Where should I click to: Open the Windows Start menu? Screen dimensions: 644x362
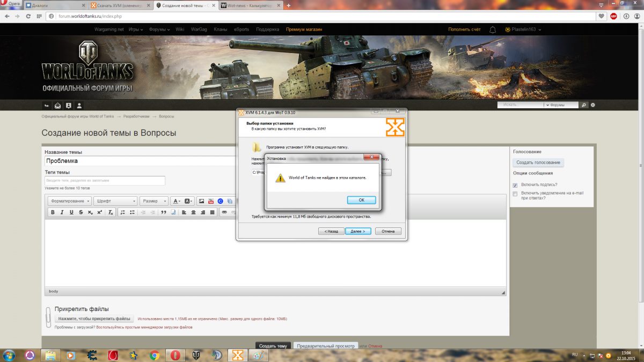(x=9, y=355)
